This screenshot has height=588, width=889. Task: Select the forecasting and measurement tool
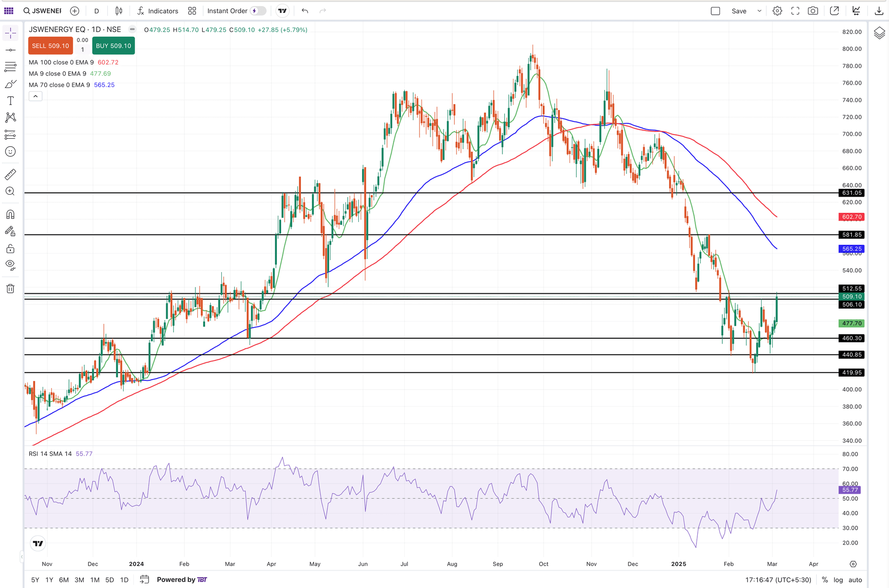[x=10, y=135]
